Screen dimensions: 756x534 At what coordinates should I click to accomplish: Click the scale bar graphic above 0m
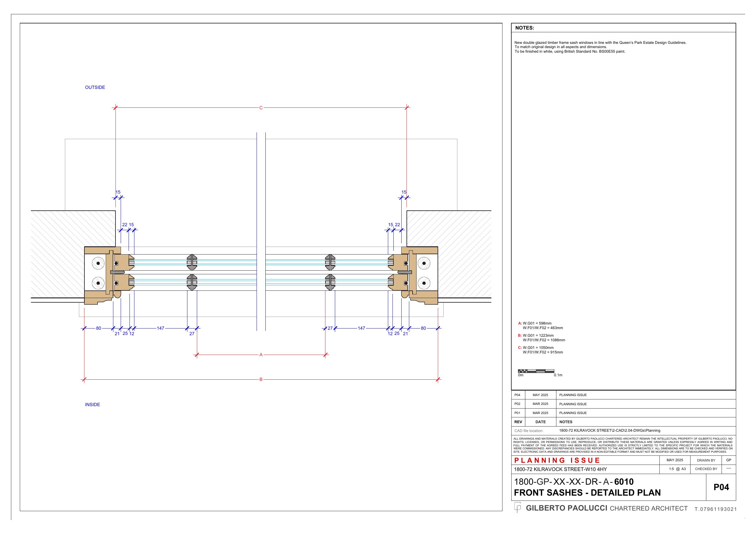[536, 371]
